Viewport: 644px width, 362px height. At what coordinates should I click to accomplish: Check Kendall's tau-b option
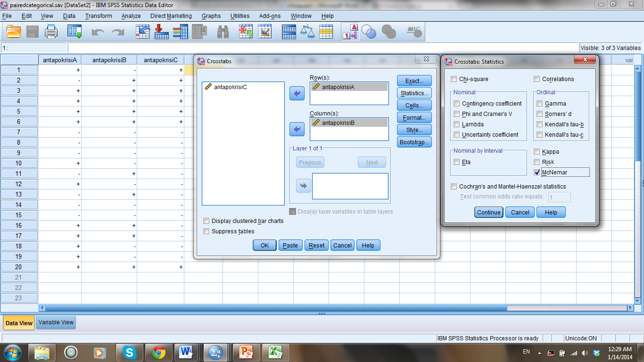[540, 124]
